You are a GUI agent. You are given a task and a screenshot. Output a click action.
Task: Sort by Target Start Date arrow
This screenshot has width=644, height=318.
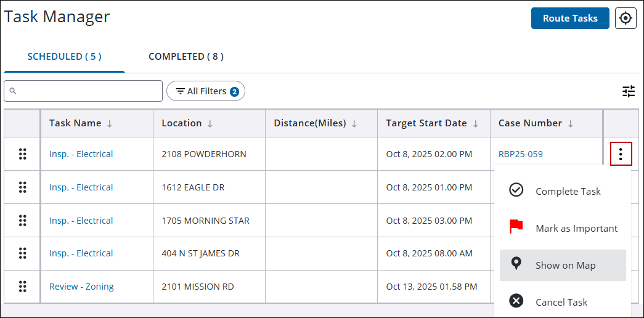pyautogui.click(x=476, y=124)
